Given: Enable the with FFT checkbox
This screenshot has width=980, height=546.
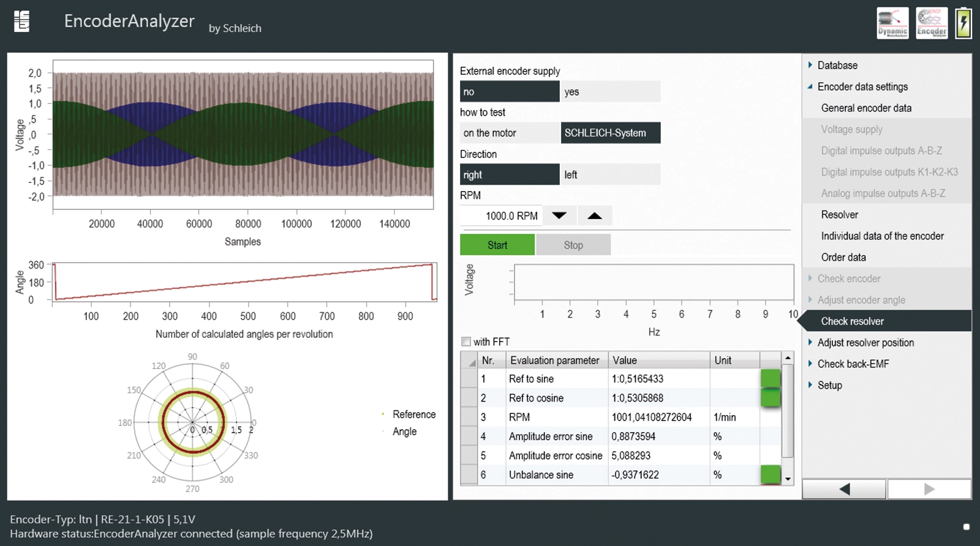Looking at the screenshot, I should [466, 342].
